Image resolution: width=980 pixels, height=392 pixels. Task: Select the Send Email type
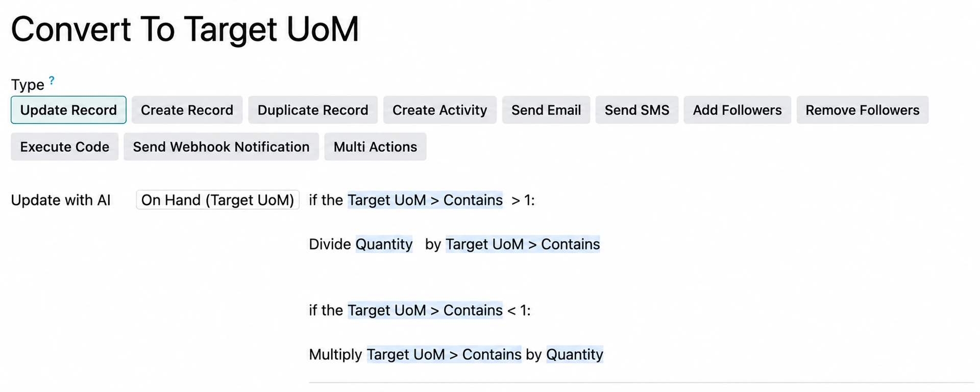click(546, 110)
